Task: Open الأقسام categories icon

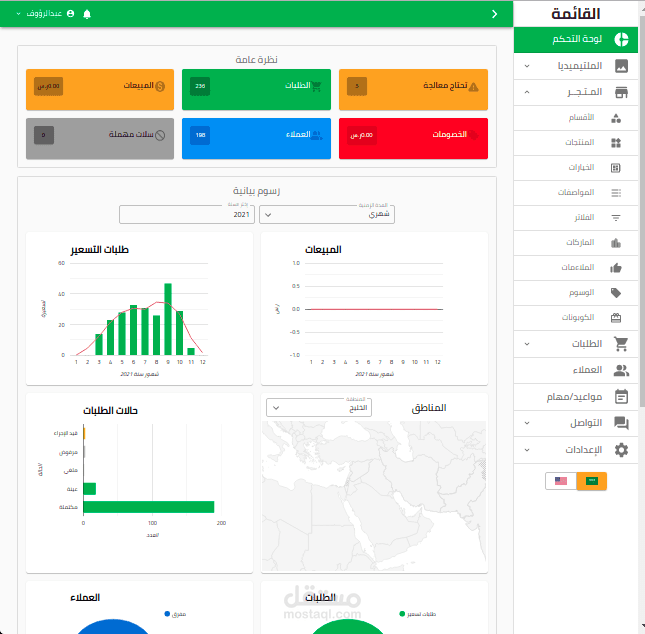Action: pyautogui.click(x=616, y=118)
